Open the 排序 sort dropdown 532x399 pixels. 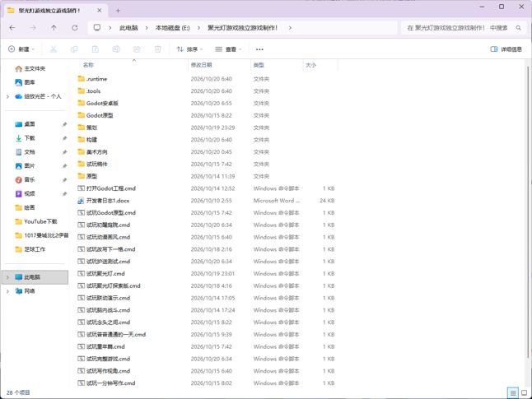[189, 49]
